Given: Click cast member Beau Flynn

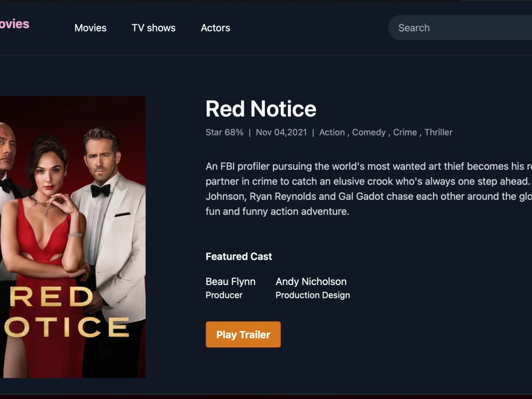Looking at the screenshot, I should pyautogui.click(x=230, y=281).
